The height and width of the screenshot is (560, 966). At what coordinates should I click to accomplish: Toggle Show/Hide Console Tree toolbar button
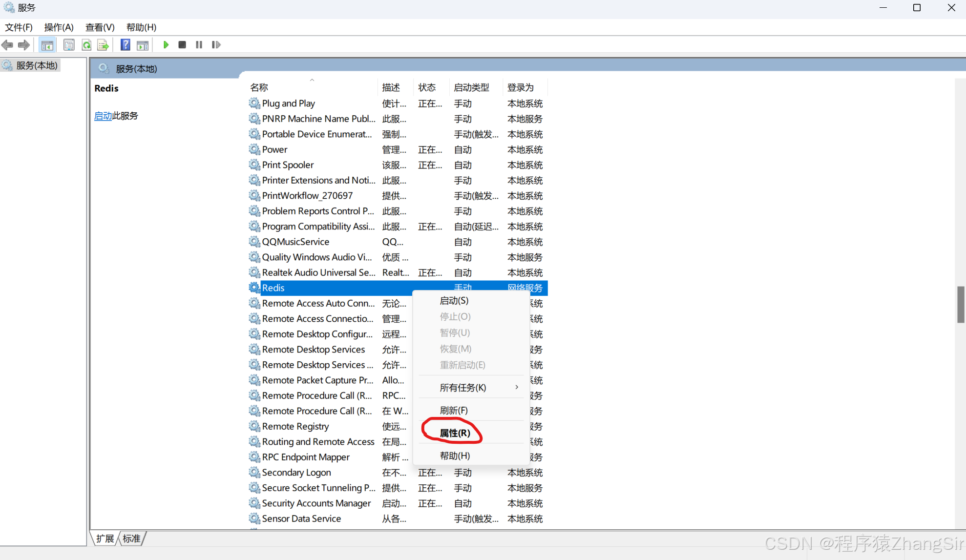[x=47, y=45]
